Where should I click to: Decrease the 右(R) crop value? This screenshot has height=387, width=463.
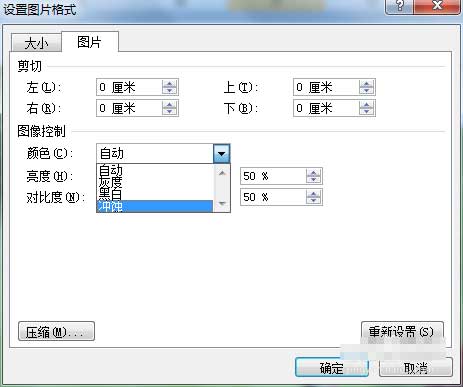[170, 112]
